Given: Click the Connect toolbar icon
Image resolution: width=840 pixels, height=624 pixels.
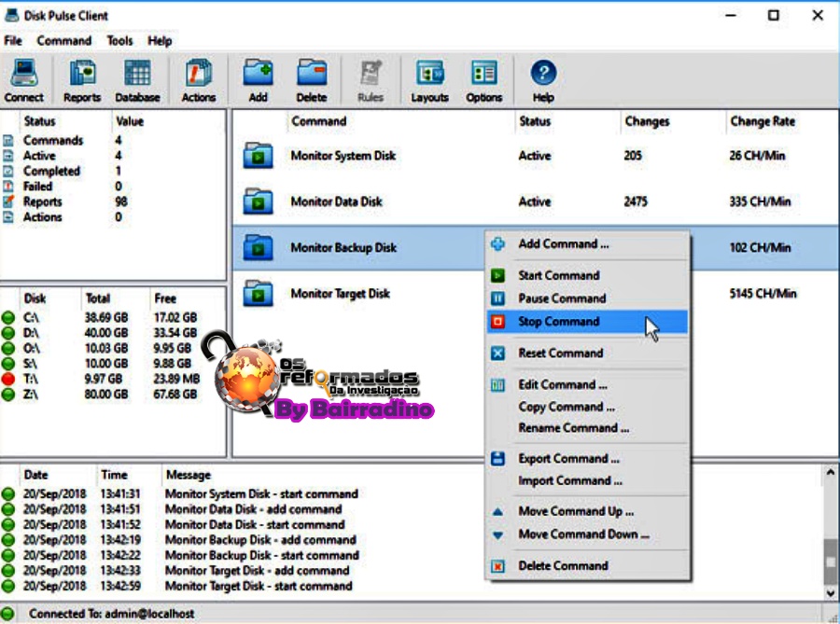Looking at the screenshot, I should point(23,81).
